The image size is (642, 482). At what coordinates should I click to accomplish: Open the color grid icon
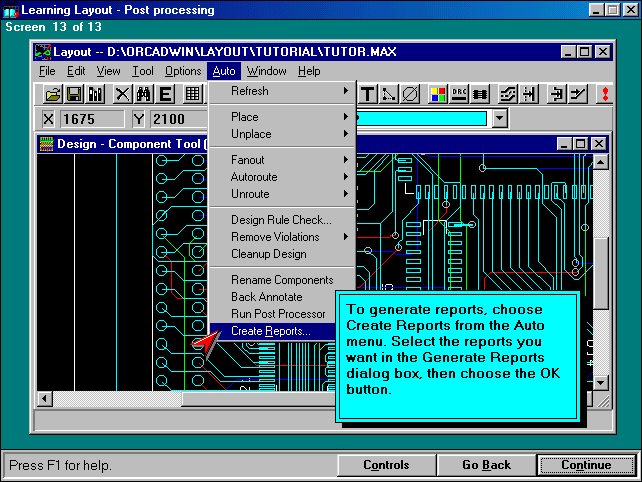[x=437, y=94]
